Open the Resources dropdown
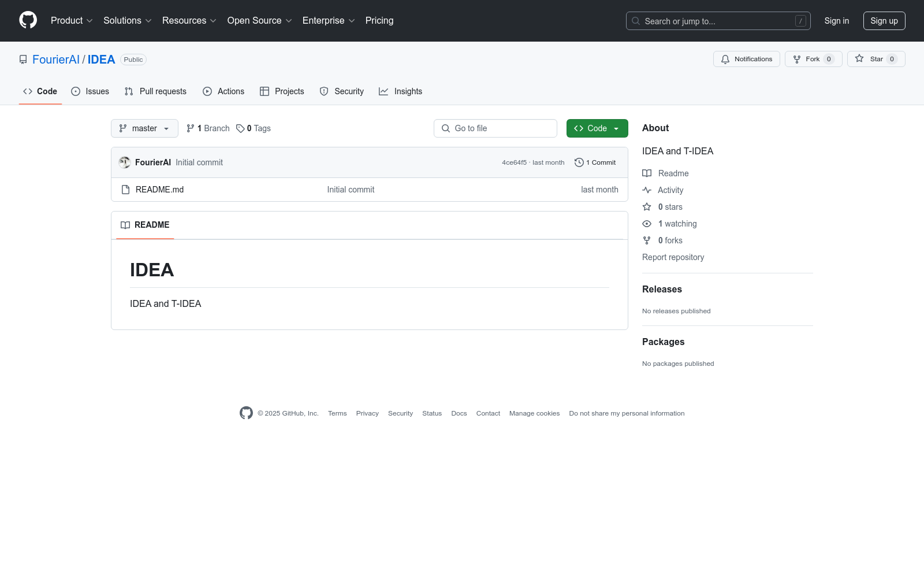The image size is (924, 578). [189, 21]
